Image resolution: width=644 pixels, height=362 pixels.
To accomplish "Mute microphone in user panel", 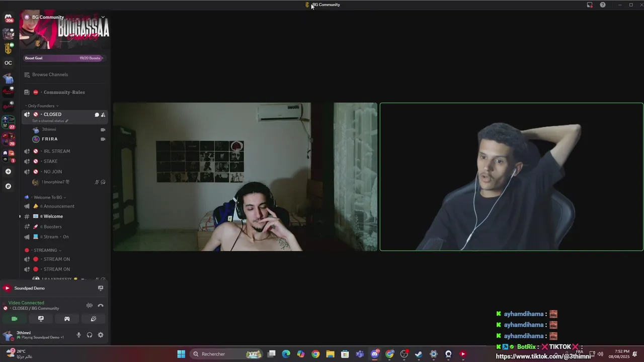I will [78, 335].
